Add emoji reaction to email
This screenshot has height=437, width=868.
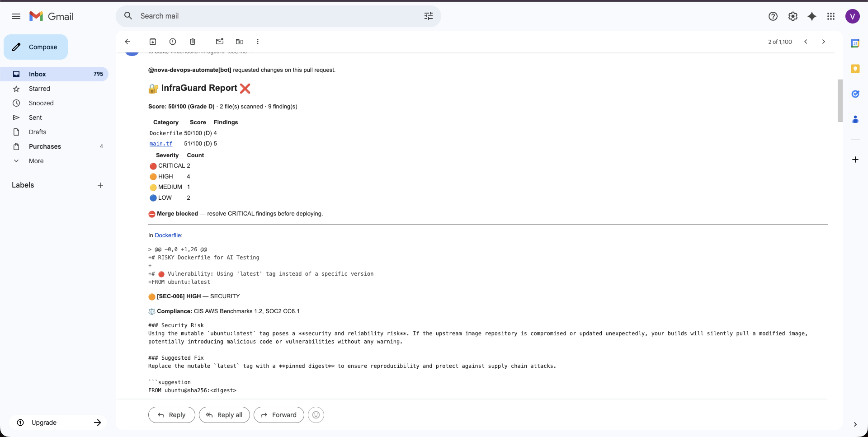pyautogui.click(x=316, y=415)
